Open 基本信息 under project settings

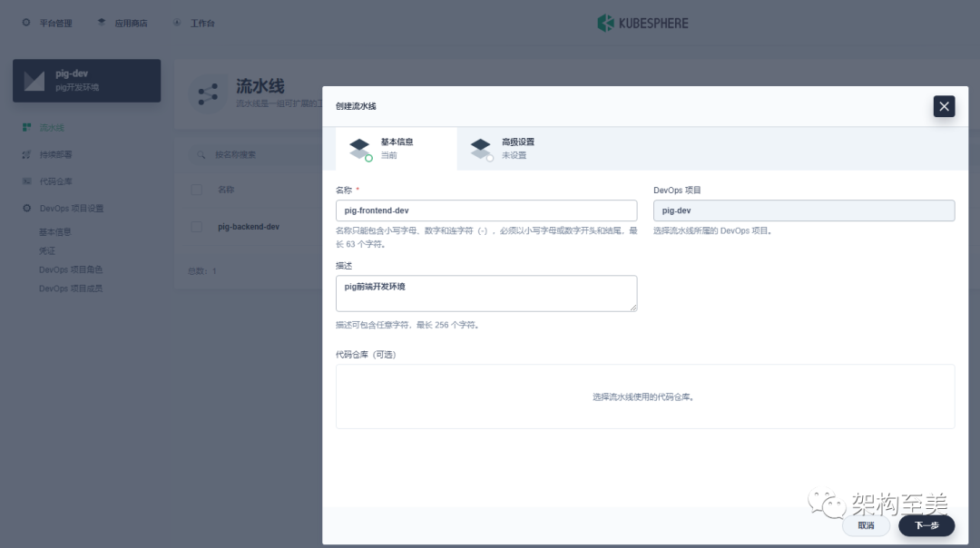click(55, 232)
